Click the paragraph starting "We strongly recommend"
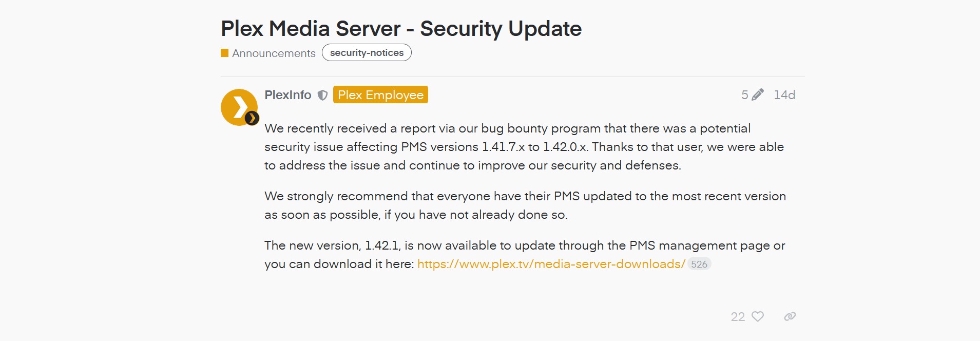 coord(525,205)
